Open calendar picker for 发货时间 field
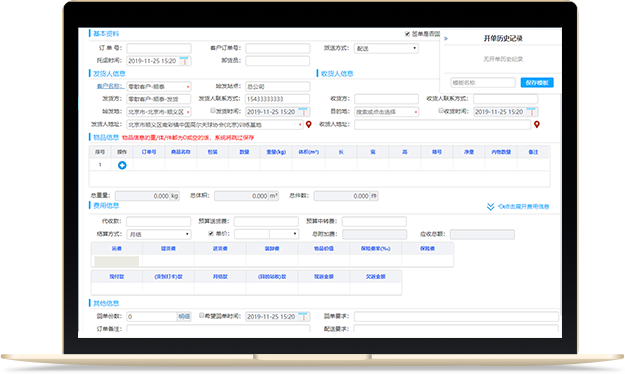625x374 pixels. point(303,112)
